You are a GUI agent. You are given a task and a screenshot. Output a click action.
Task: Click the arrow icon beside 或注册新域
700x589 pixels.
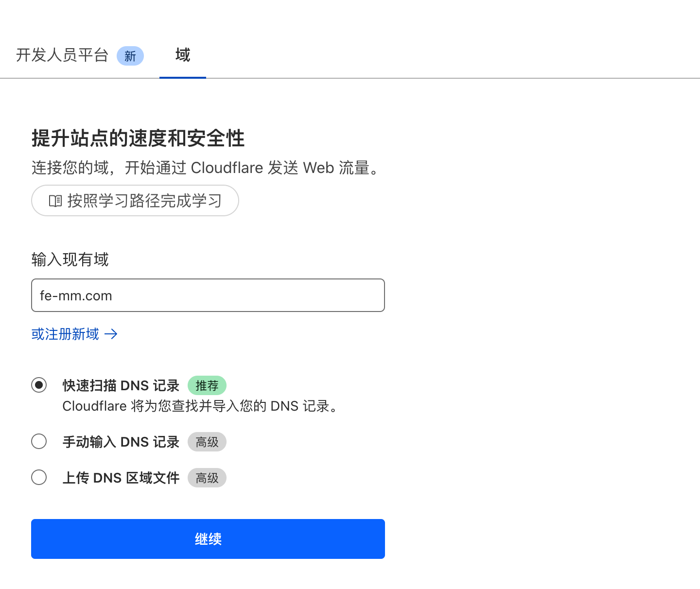point(111,334)
